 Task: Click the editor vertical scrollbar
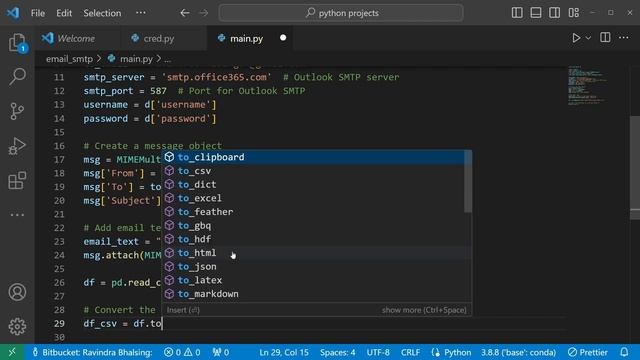635,167
